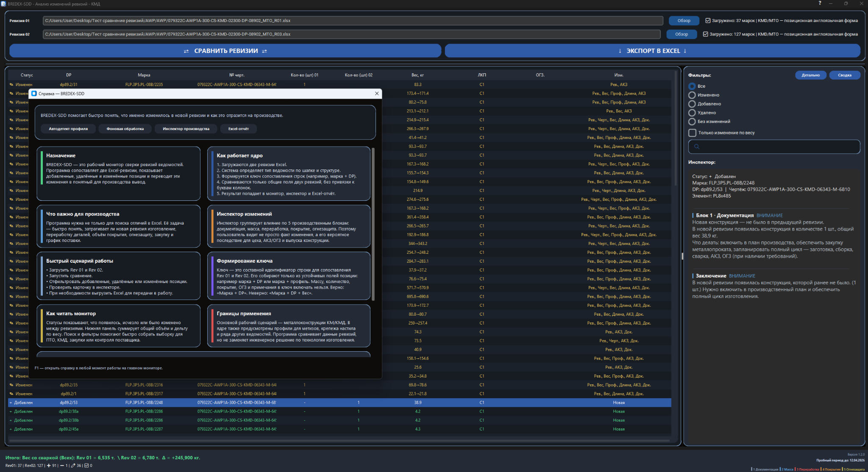Click the 'ЛКП' column header
The height and width of the screenshot is (472, 868).
tap(482, 75)
